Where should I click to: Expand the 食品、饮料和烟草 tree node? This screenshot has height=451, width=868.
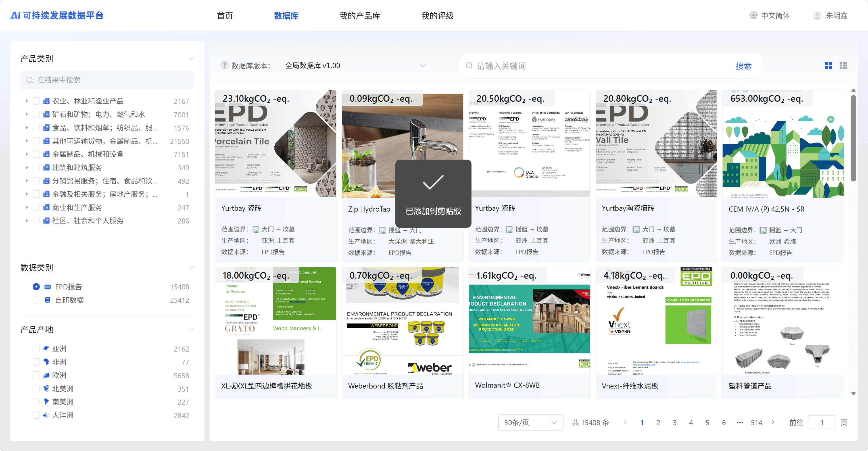[x=27, y=128]
